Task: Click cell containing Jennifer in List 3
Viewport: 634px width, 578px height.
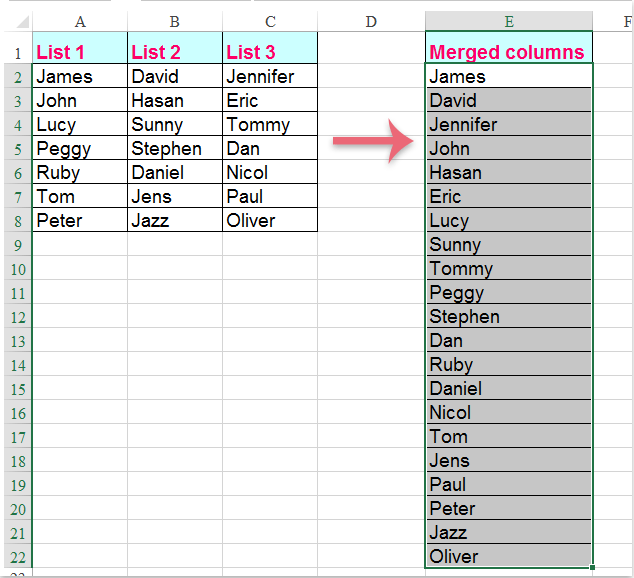Action: [x=270, y=77]
